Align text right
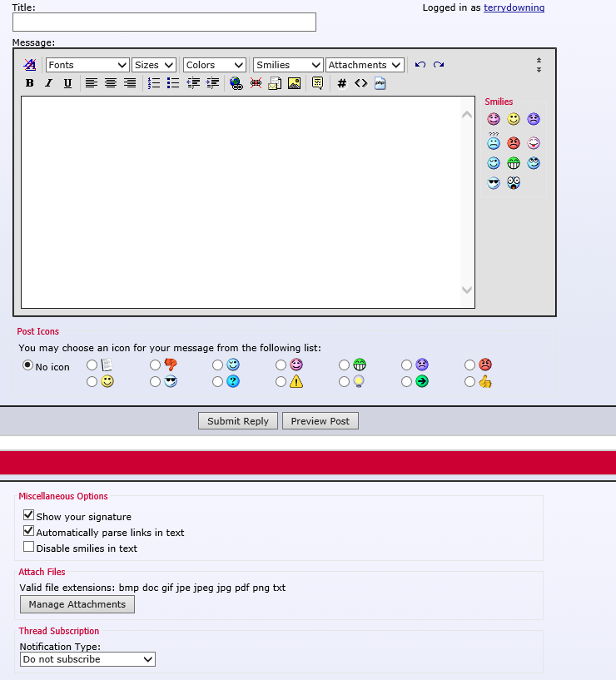Screen dimensions: 616x680 pos(130,83)
